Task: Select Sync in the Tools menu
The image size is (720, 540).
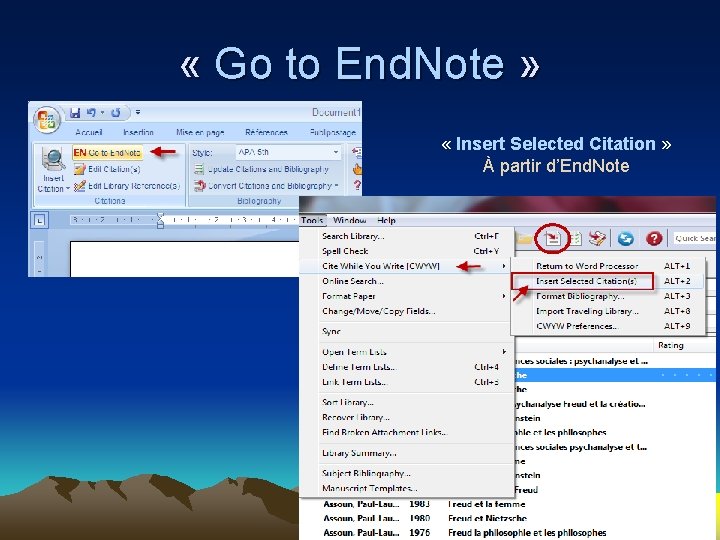Action: pyautogui.click(x=407, y=332)
